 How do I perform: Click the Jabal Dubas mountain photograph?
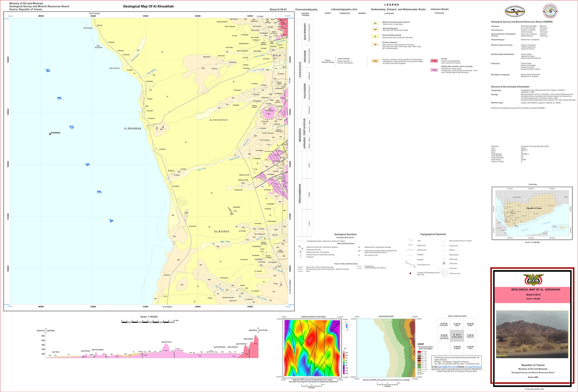[532, 334]
